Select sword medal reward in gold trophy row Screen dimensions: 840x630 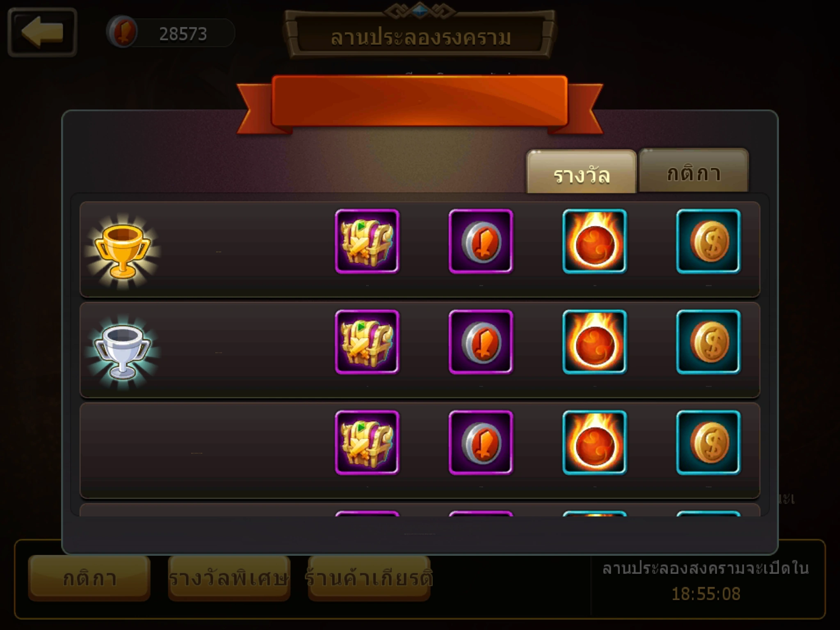(481, 241)
